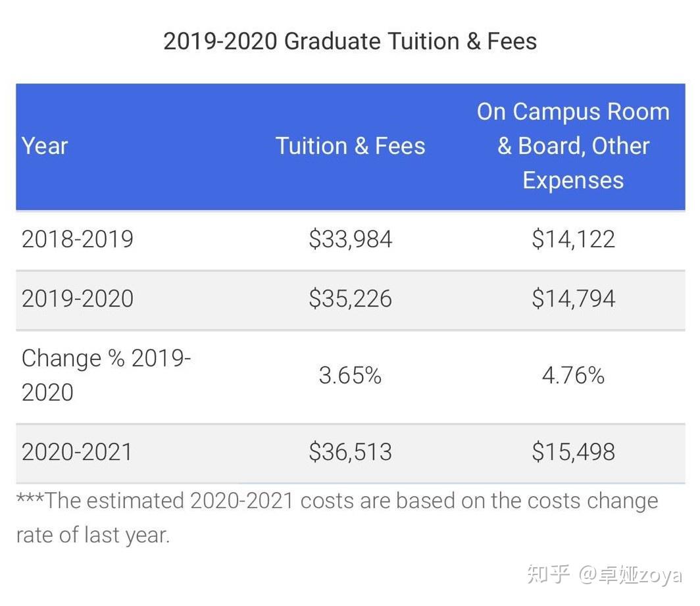The width and height of the screenshot is (700, 606).
Task: Click the $36,513 estimated tuition cell
Action: tap(350, 452)
